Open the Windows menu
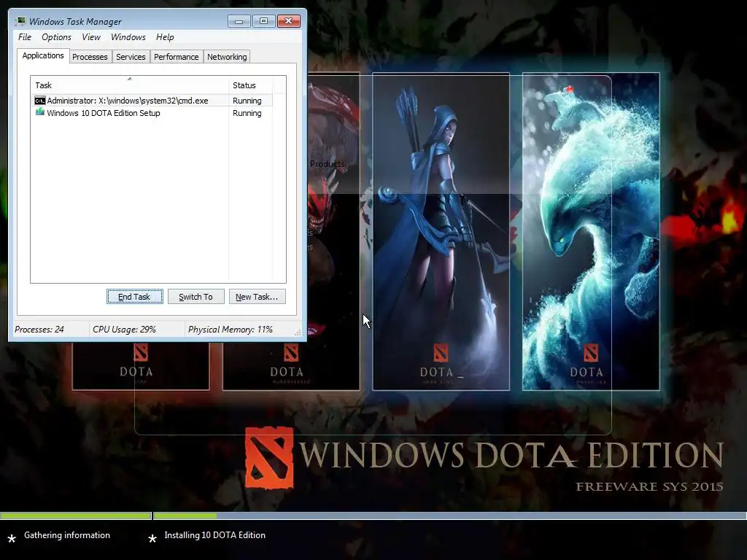The height and width of the screenshot is (560, 747). 128,37
